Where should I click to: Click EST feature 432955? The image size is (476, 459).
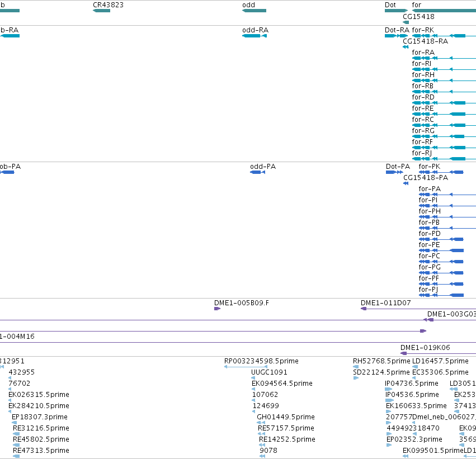pos(10,378)
